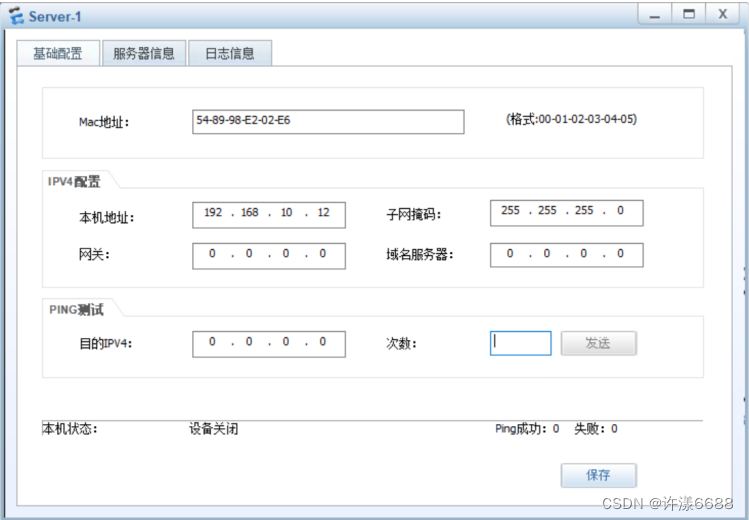The height and width of the screenshot is (520, 749).
Task: Click the 本机地址 label
Action: [107, 218]
